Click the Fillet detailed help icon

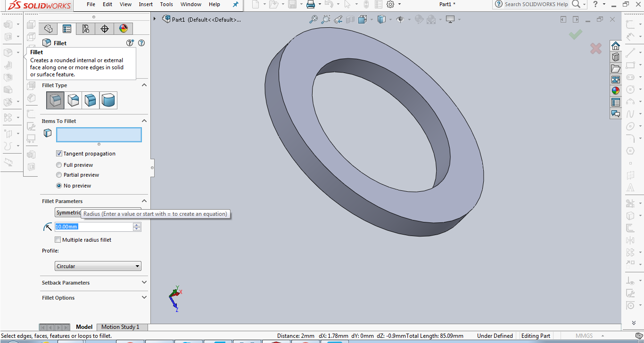pyautogui.click(x=131, y=43)
